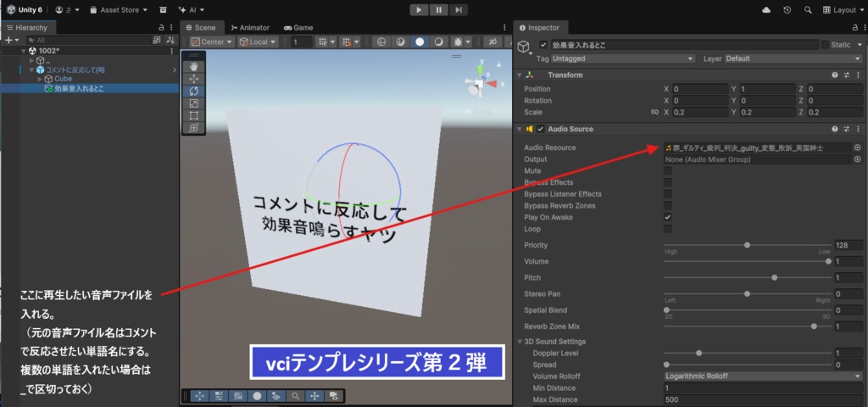
Task: Open Output mixer group object picker
Action: [858, 159]
